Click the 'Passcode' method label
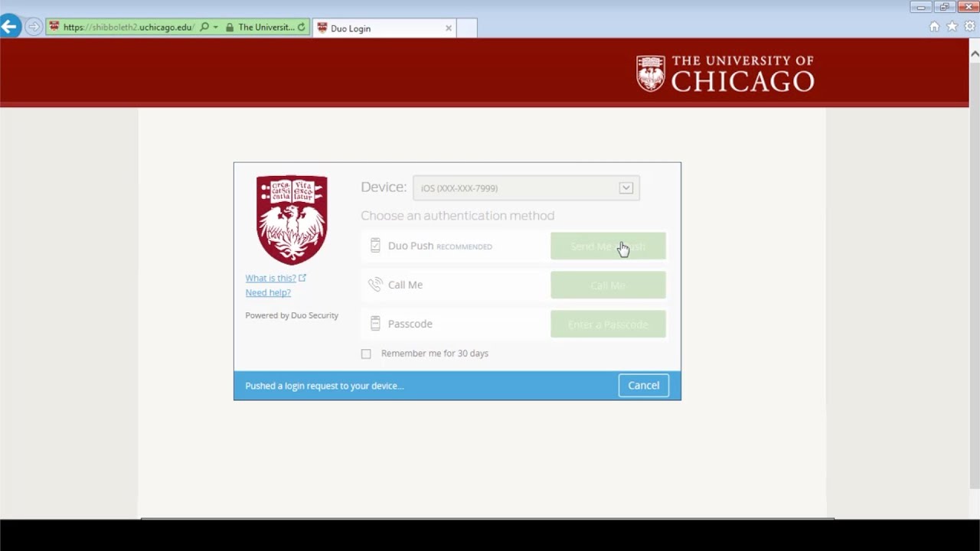Image resolution: width=980 pixels, height=551 pixels. coord(410,324)
